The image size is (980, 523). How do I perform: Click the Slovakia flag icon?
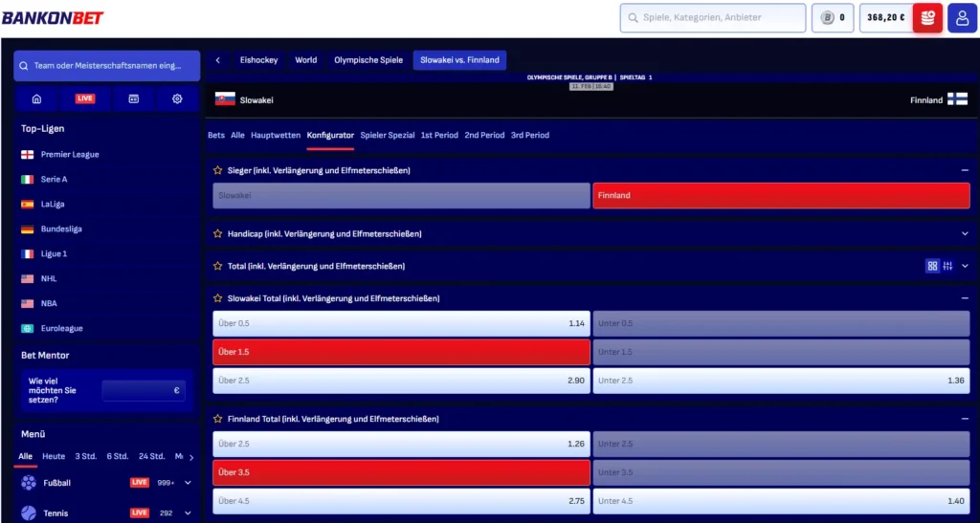click(x=225, y=99)
